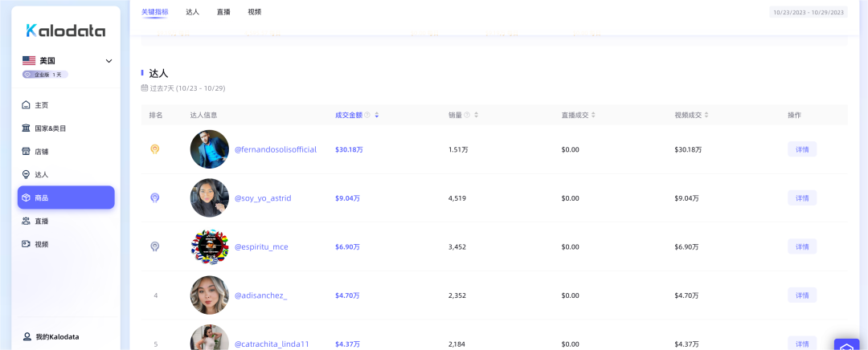Sort by 成交金额 column arrows
Screen dimensions: 868x350
tap(376, 115)
